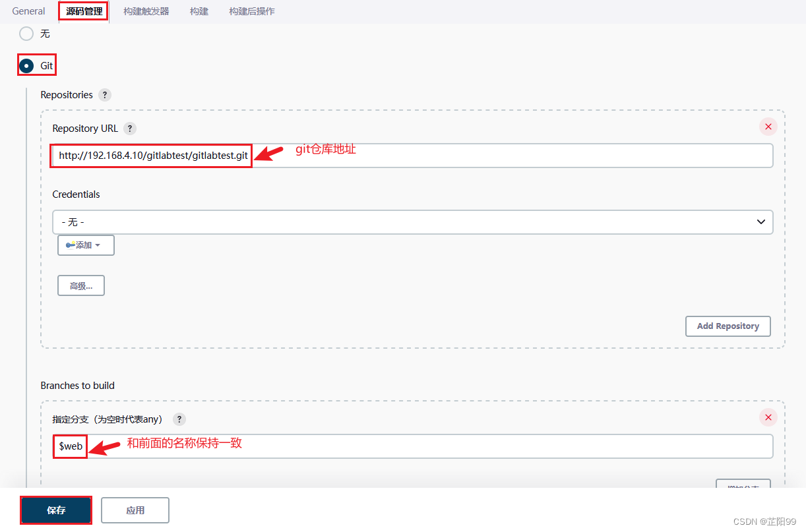Screen dimensions: 806x532
Task: Go to the 构建 tab
Action: pos(199,11)
